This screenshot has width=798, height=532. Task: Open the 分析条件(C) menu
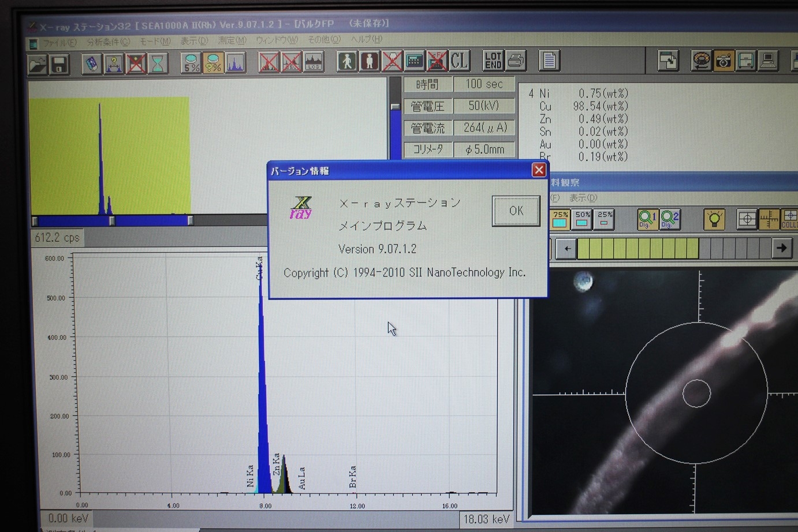[x=108, y=42]
